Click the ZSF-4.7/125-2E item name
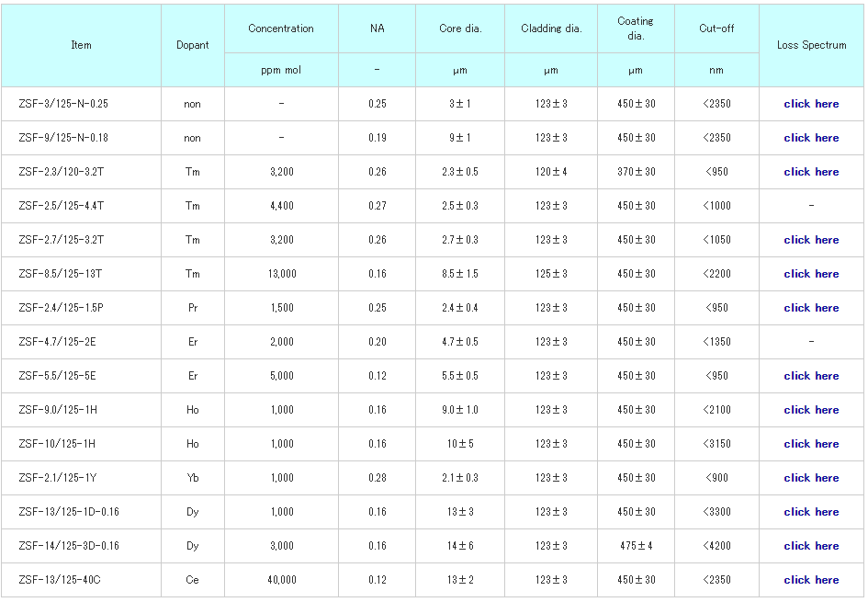868x602 pixels. coord(57,342)
